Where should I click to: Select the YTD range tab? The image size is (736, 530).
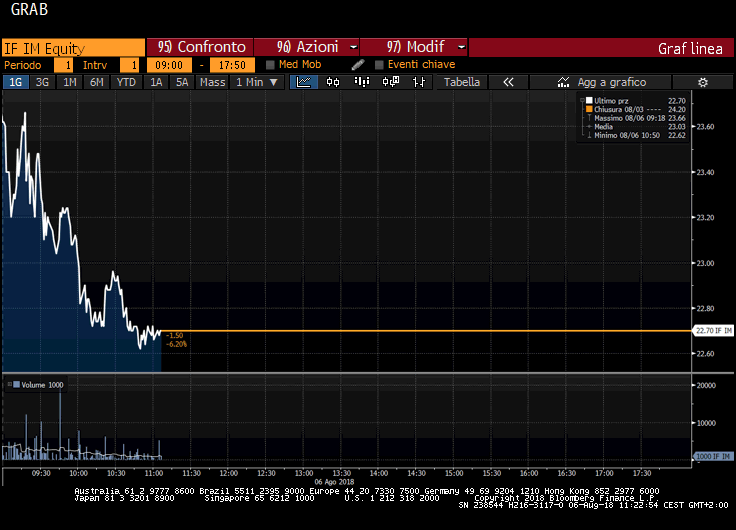tap(126, 82)
